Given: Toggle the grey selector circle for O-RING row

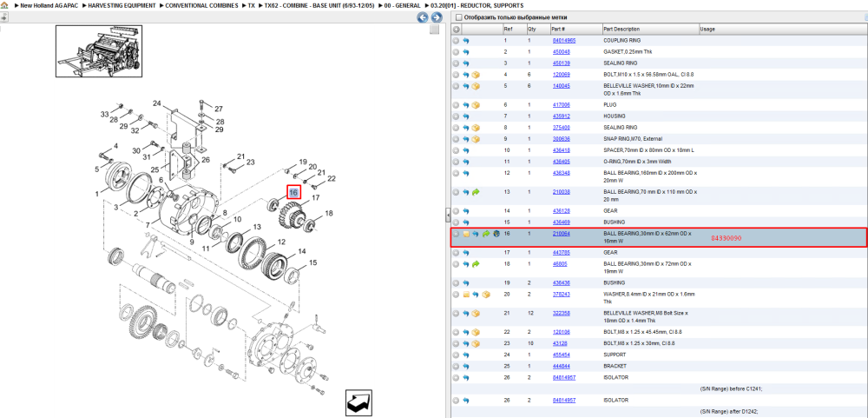Looking at the screenshot, I should [x=457, y=162].
